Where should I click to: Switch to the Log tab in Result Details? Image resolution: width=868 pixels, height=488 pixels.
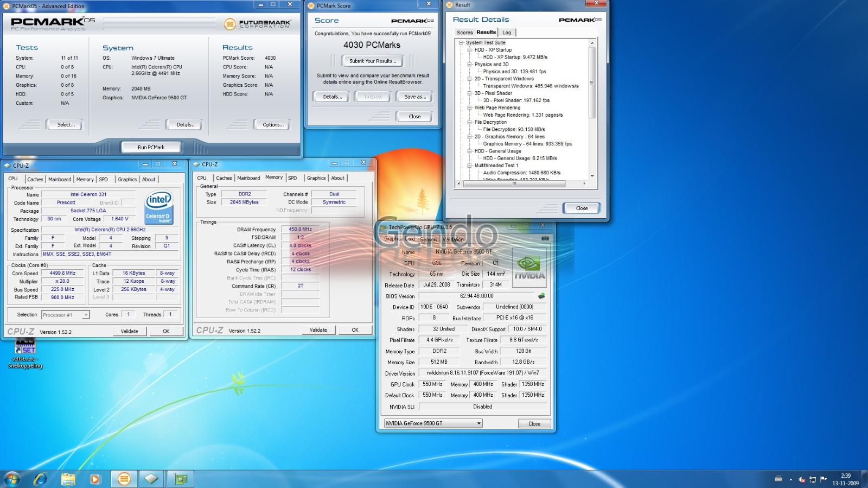click(507, 33)
